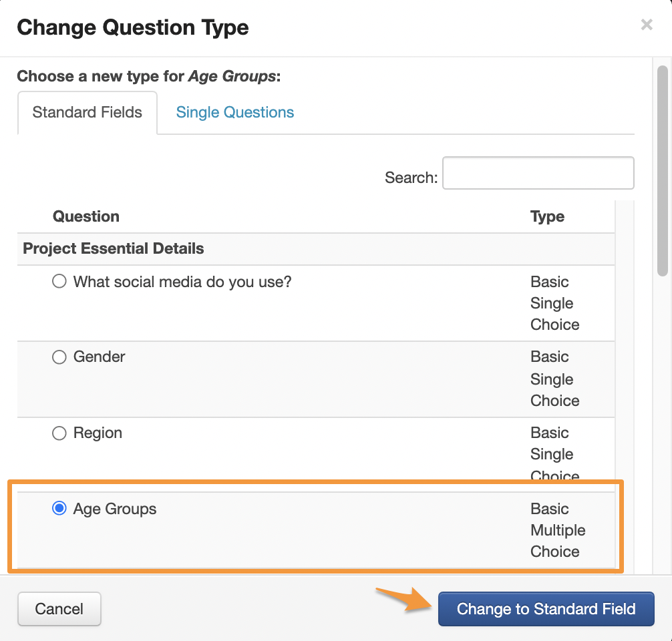Click the Gender row's Basic Single Choice cell
Viewport: 672px width, 641px height.
tap(554, 379)
